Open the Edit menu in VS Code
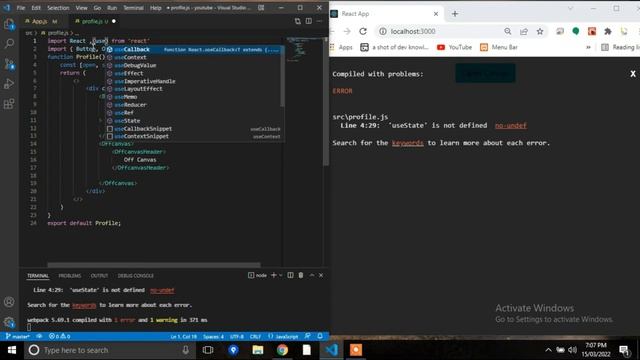The height and width of the screenshot is (360, 640). click(36, 8)
